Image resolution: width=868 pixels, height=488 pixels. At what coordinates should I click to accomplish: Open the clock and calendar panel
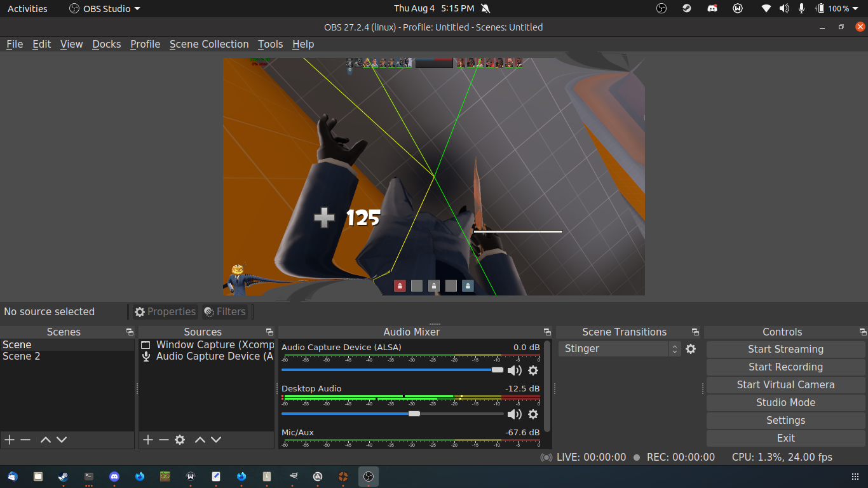click(434, 8)
